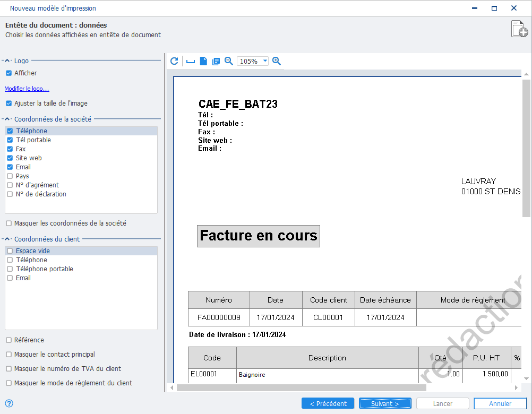Go back with the Précédent button
This screenshot has height=414, width=532.
pos(328,403)
